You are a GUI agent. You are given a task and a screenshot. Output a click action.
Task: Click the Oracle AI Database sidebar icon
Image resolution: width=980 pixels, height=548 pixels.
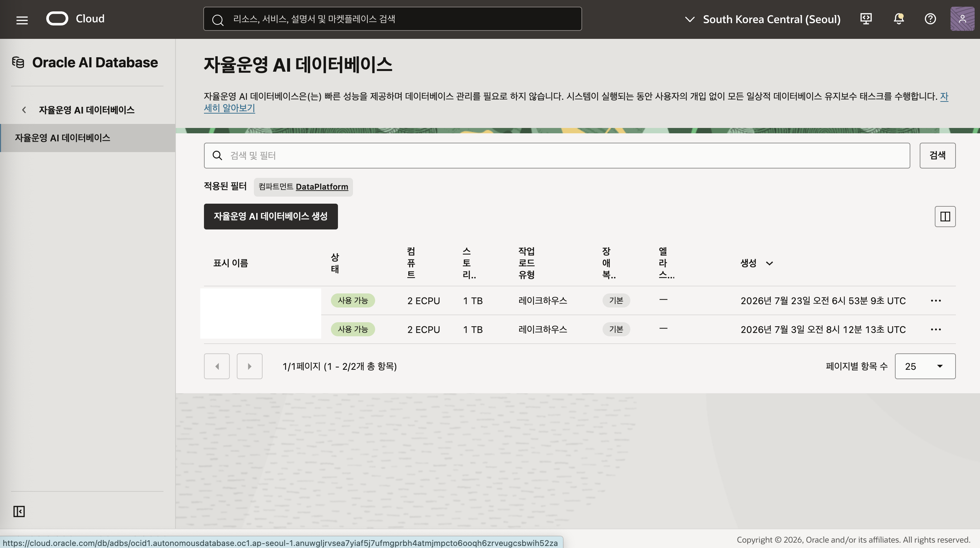point(18,62)
